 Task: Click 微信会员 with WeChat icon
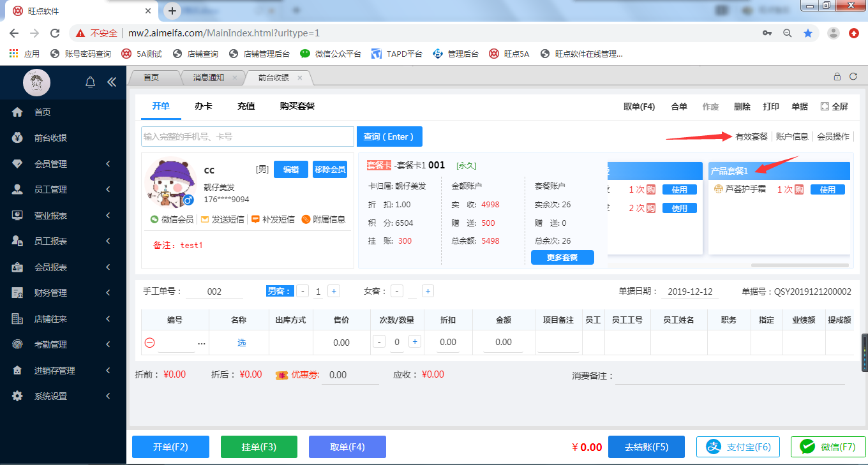pos(172,219)
